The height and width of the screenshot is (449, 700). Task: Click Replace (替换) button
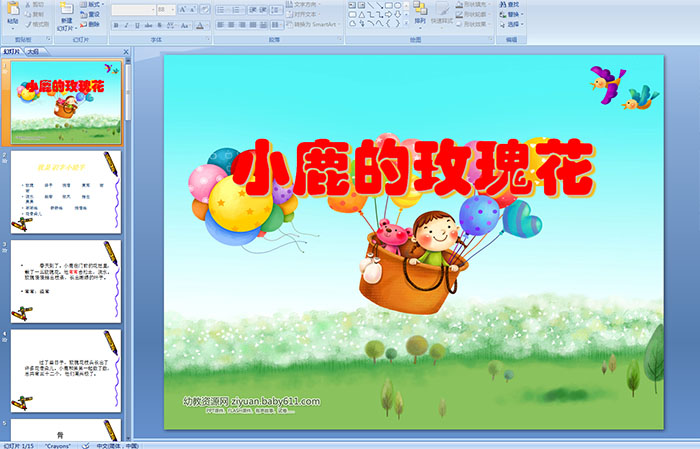512,14
